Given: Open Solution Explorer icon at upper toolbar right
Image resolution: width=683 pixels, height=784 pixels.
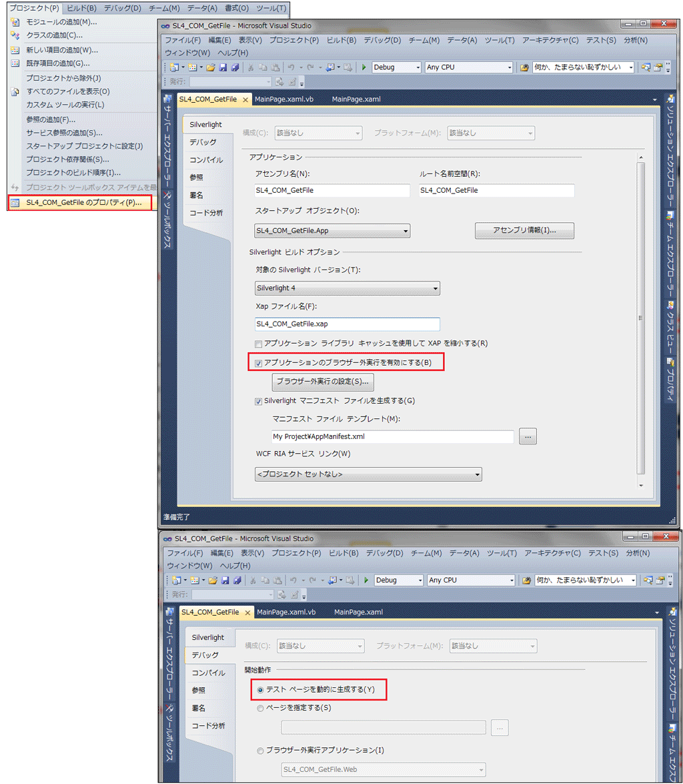Looking at the screenshot, I should point(646,67).
